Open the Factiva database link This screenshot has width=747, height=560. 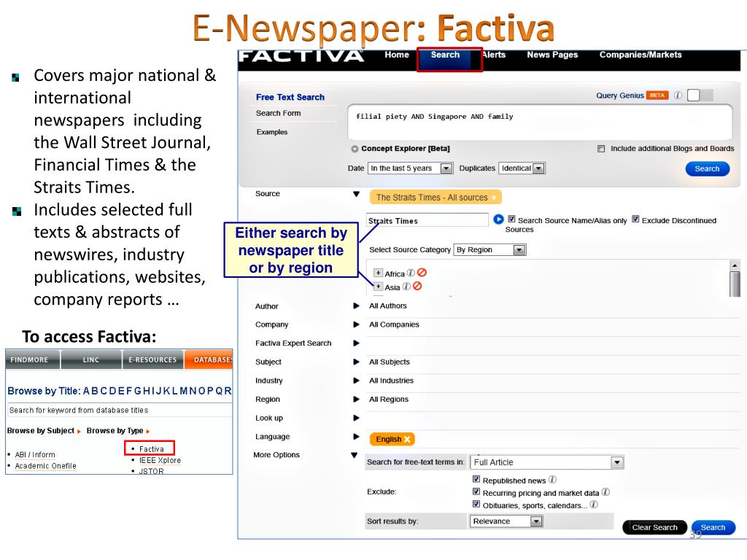[x=152, y=449]
